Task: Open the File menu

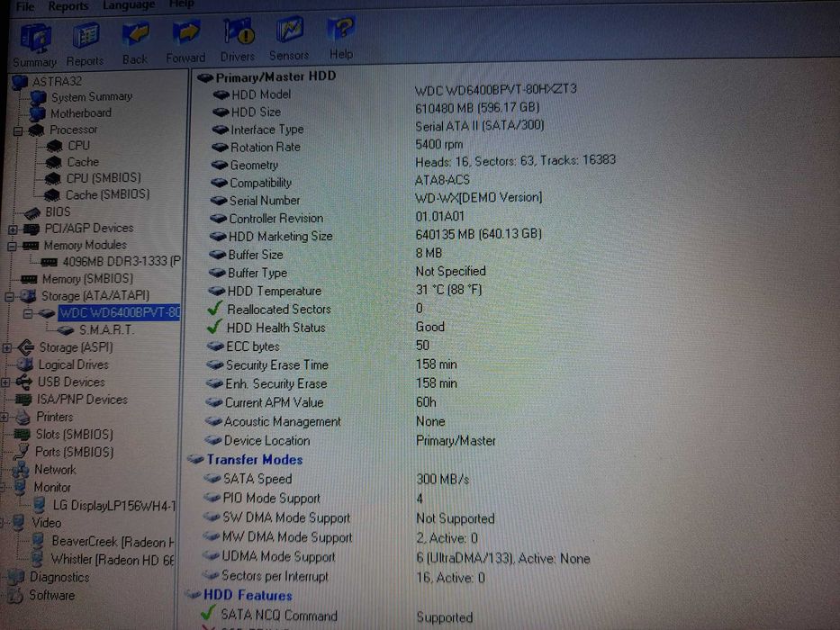Action: point(25,6)
